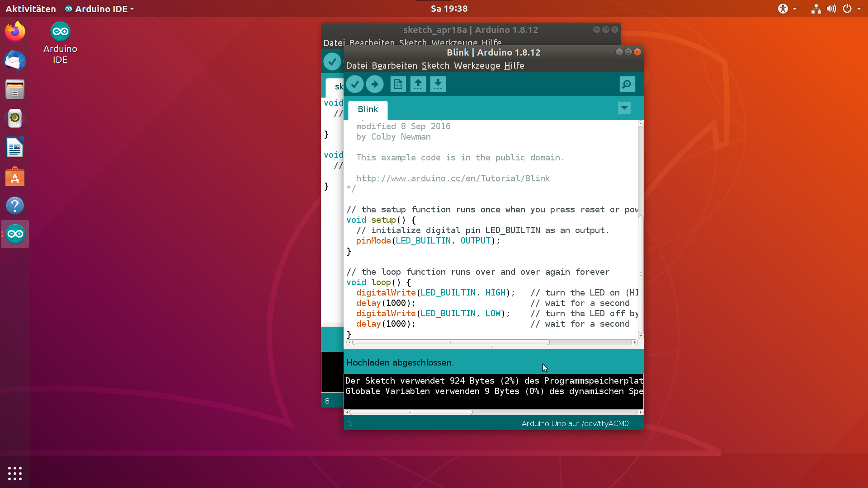
Task: Open the Hilfe menu in Blink window
Action: click(514, 66)
